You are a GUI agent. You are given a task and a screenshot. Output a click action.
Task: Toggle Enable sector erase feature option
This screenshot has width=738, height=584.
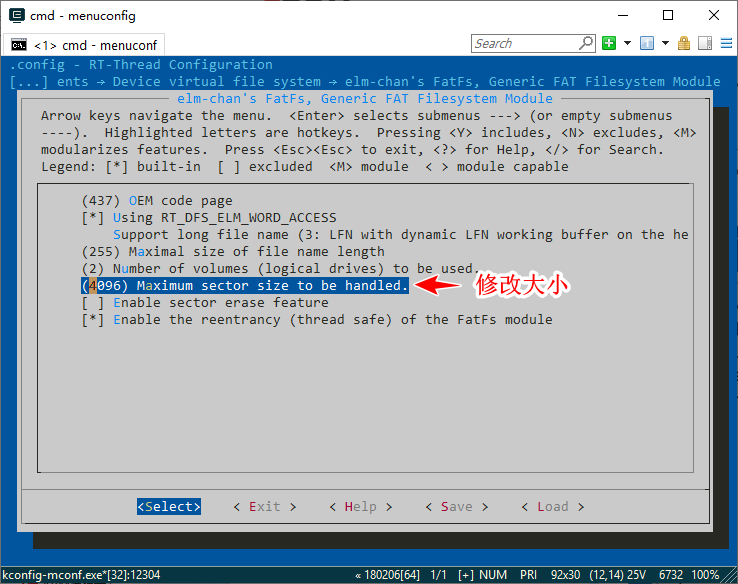(220, 302)
